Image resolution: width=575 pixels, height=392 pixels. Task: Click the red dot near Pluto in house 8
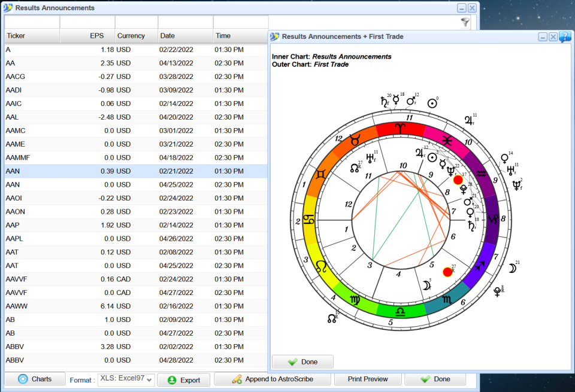coord(458,180)
